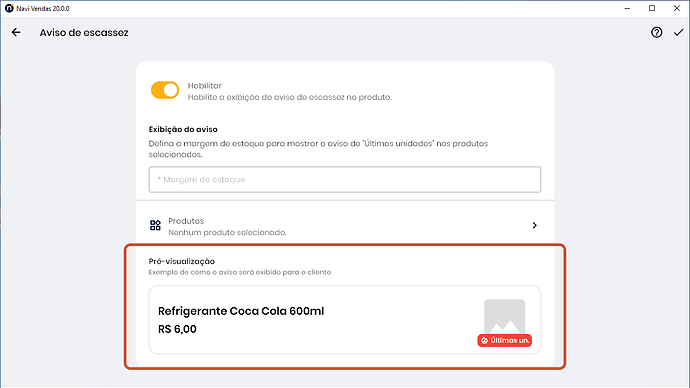
Task: Click the 'R$ 6,00' price
Action: [177, 329]
